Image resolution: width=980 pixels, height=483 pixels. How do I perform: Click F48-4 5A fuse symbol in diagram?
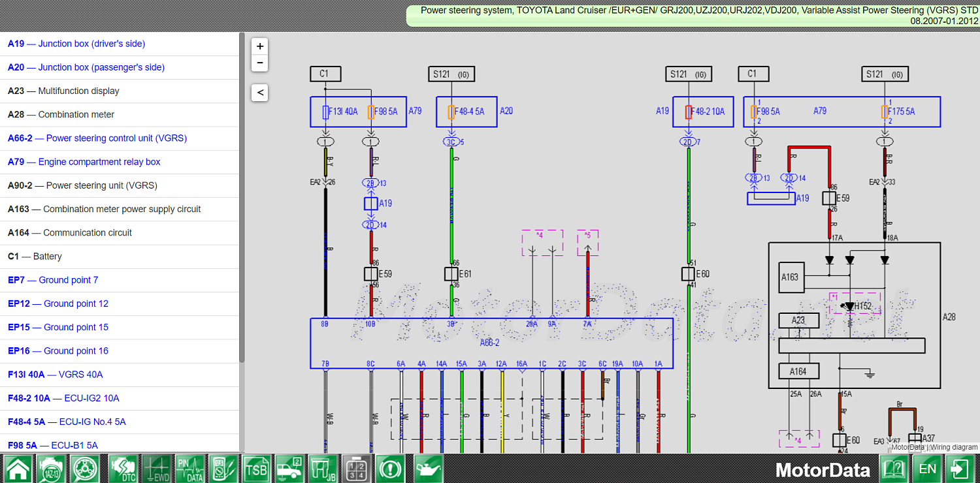click(x=451, y=112)
